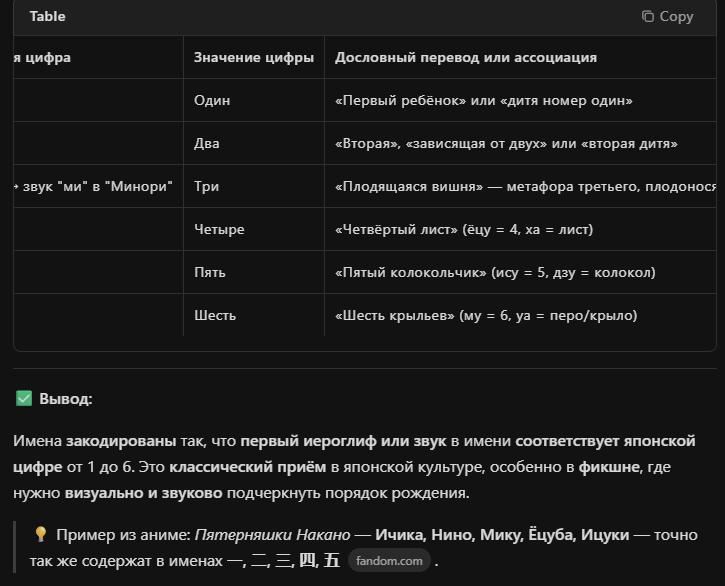This screenshot has height=586, width=725.
Task: Click the lightbulb icon before Пример из аниме
Action: coord(41,535)
